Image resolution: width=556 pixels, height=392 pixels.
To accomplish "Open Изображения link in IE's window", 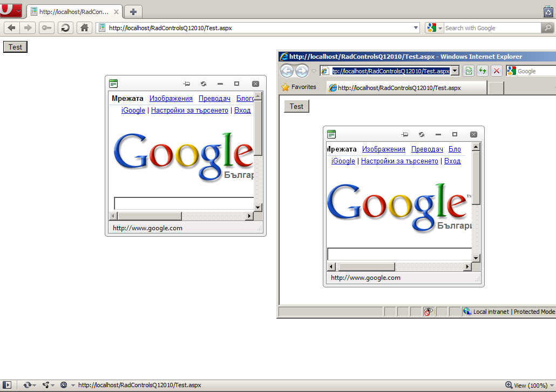I will (x=384, y=149).
